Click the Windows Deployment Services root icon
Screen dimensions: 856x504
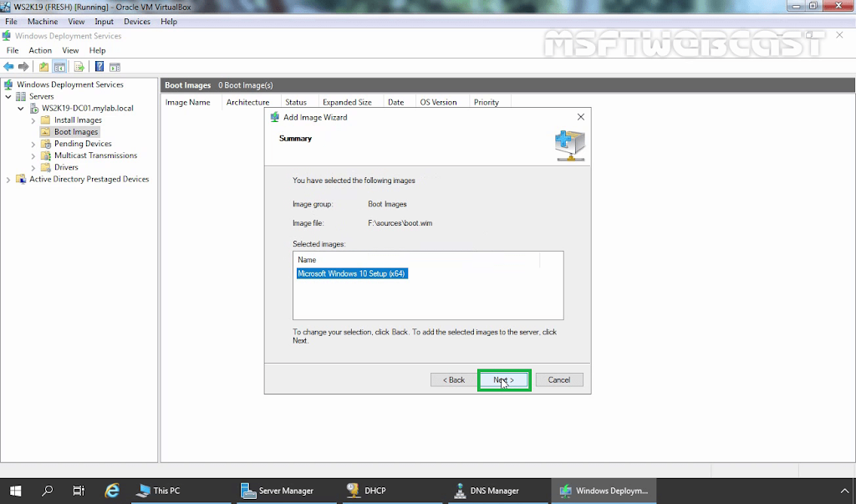point(8,84)
